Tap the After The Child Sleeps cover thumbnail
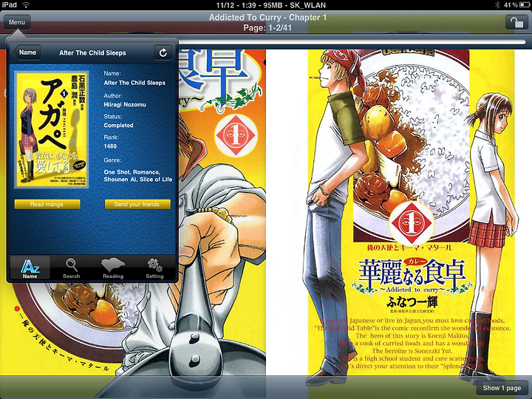Image resolution: width=532 pixels, height=399 pixels. pos(52,129)
